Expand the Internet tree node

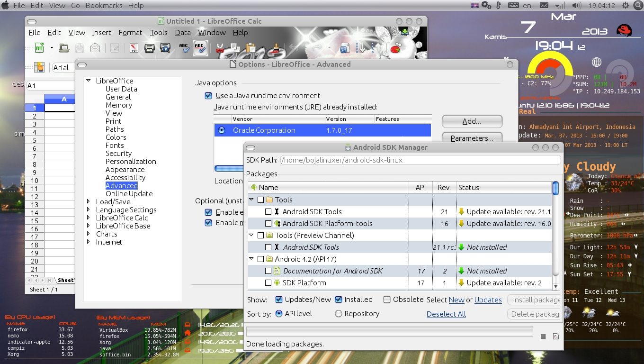point(89,242)
